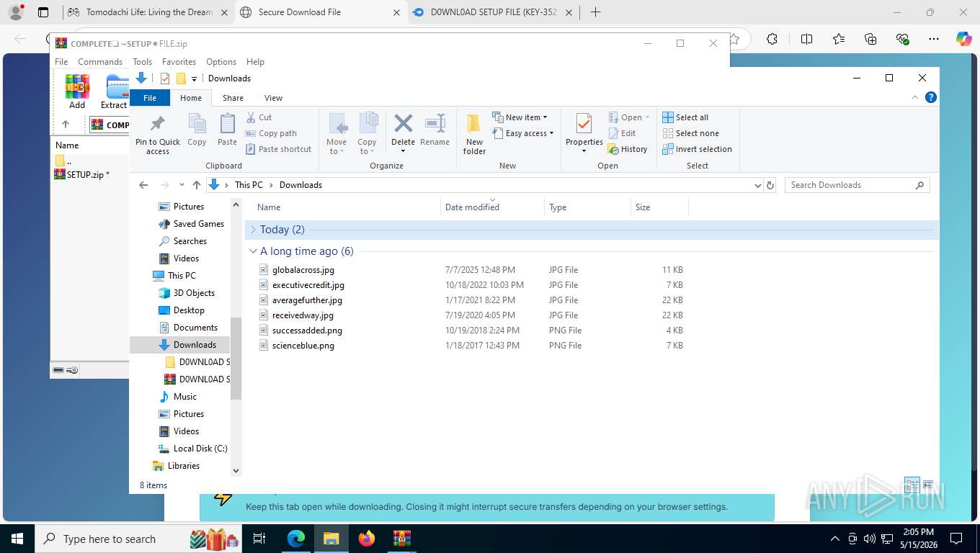Viewport: 980px width, 553px height.
Task: Switch to Secure Download File browser tab
Action: (320, 12)
